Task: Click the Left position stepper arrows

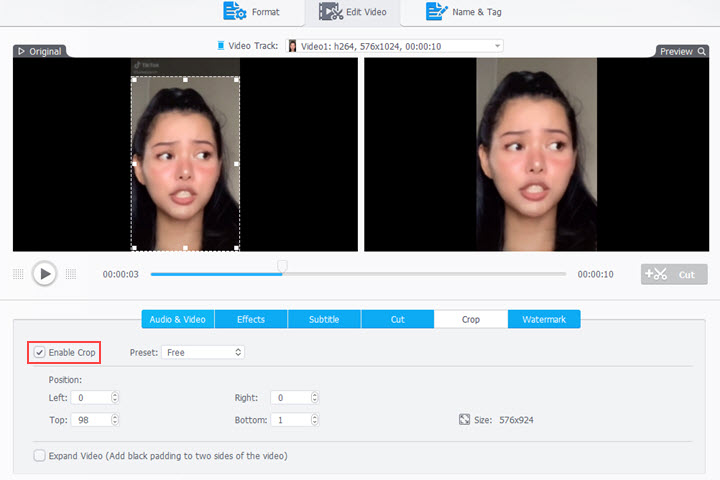Action: click(x=115, y=398)
